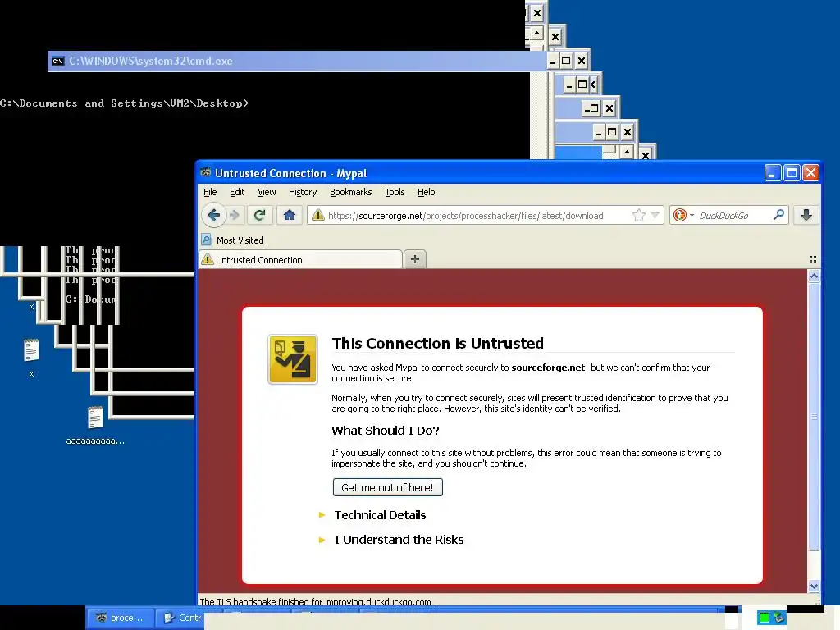Open the Help menu
Screen dimensions: 840x630
point(427,192)
